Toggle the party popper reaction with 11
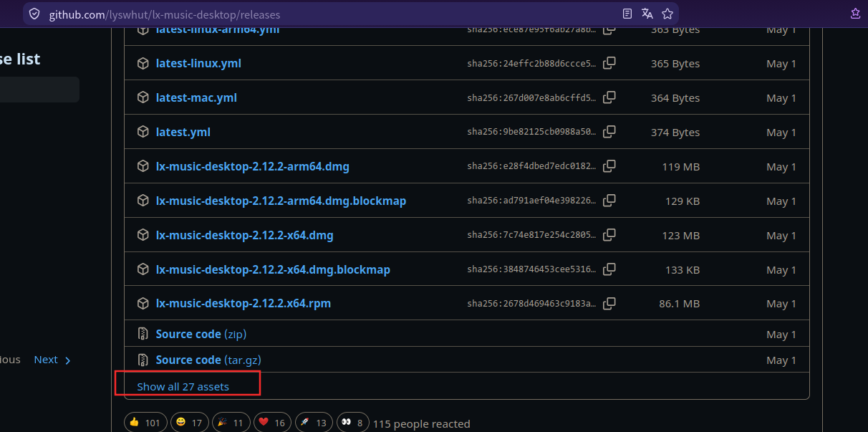This screenshot has height=432, width=868. pos(231,423)
